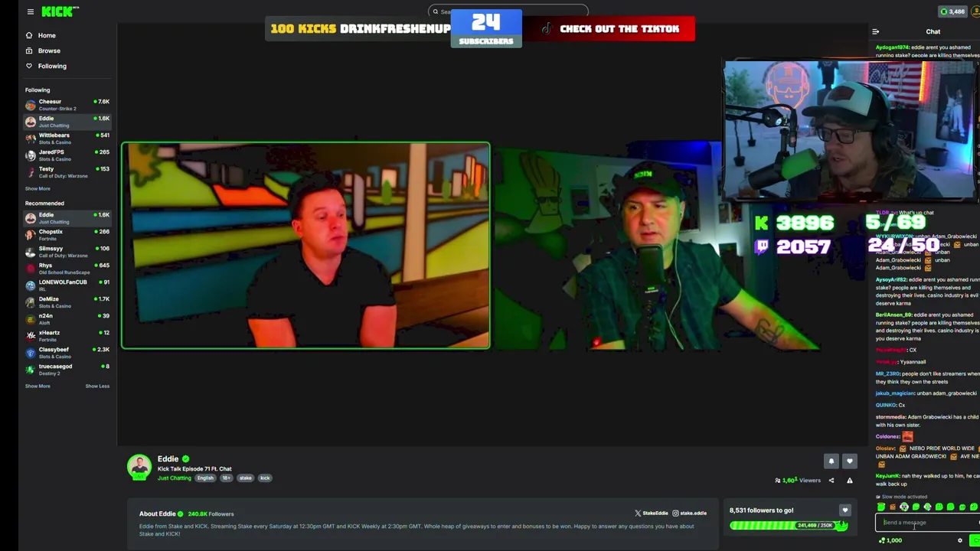The image size is (980, 551).
Task: Click Eddie's streamer avatar
Action: [139, 467]
